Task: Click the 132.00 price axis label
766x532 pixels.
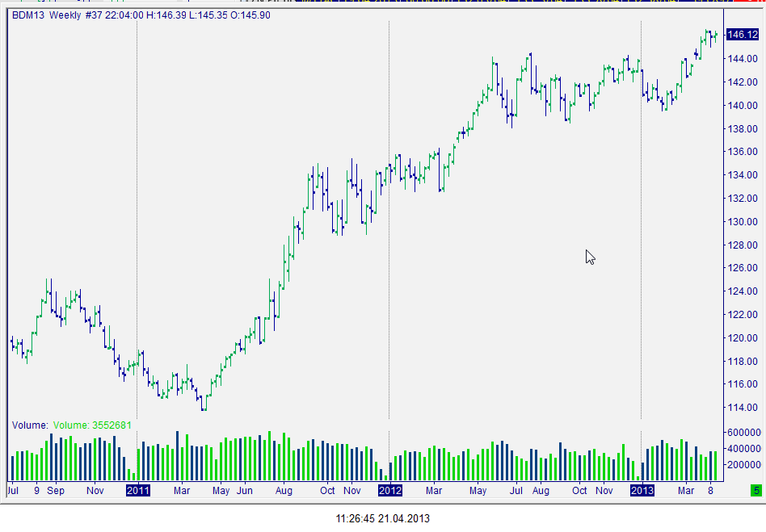Action: click(743, 199)
